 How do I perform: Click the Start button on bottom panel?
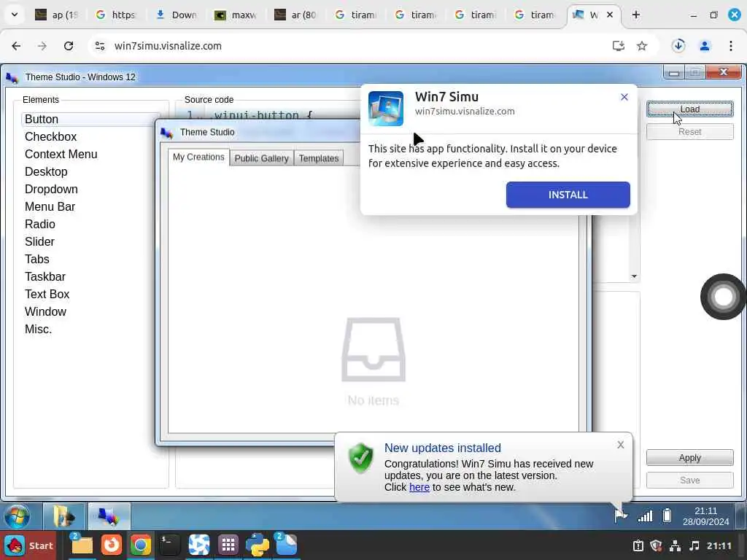28,545
